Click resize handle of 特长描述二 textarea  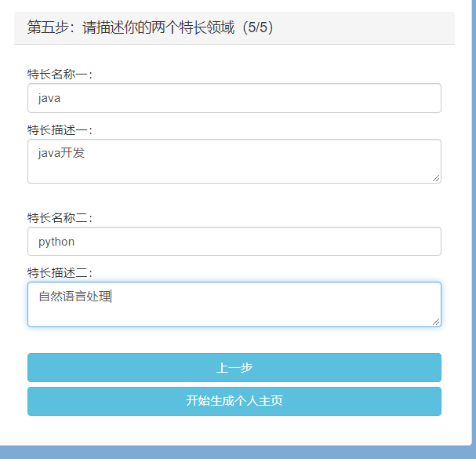pos(436,321)
